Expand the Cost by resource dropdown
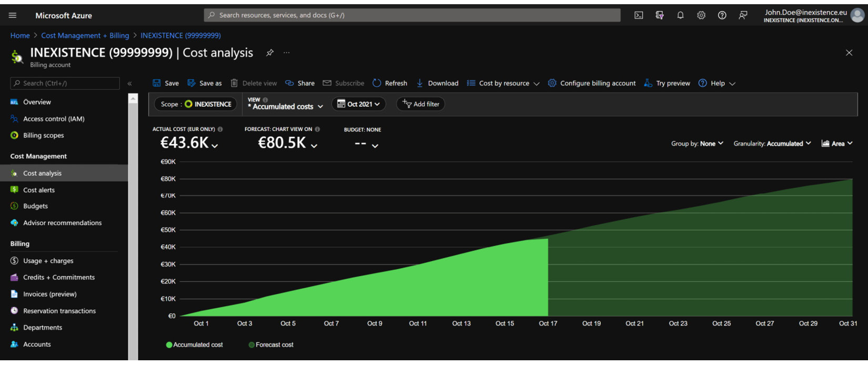The width and height of the screenshot is (868, 365). [x=503, y=83]
